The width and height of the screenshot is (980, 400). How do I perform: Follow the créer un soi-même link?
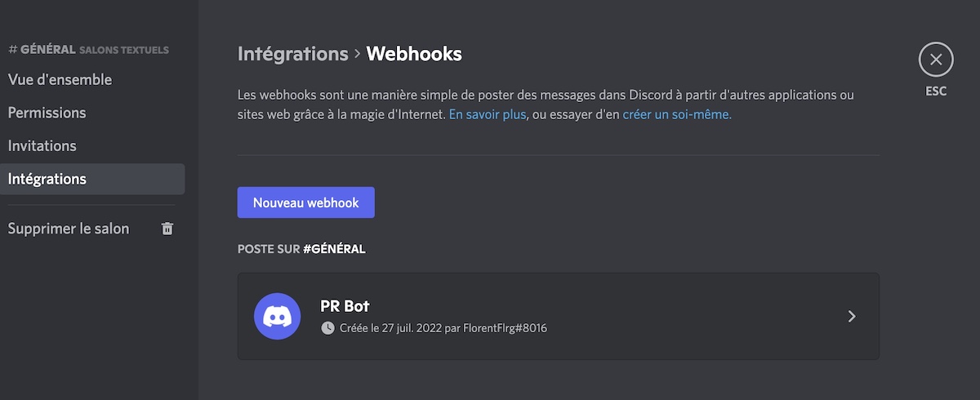point(677,114)
